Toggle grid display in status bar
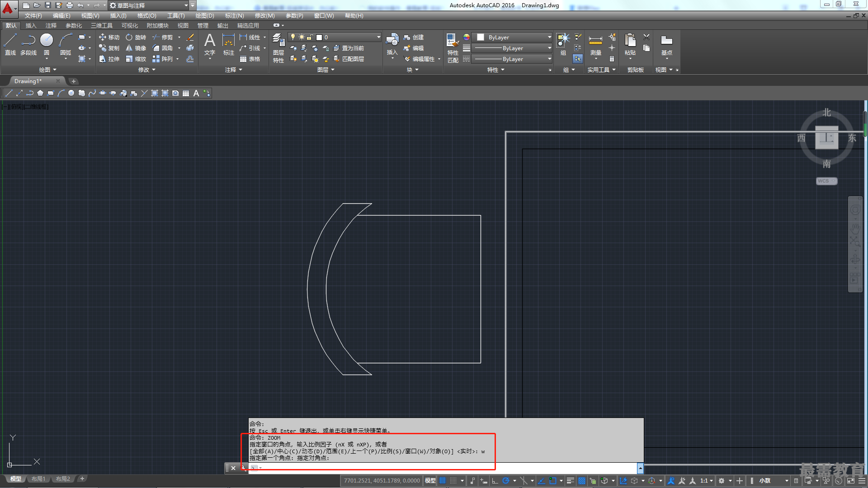 [x=443, y=481]
